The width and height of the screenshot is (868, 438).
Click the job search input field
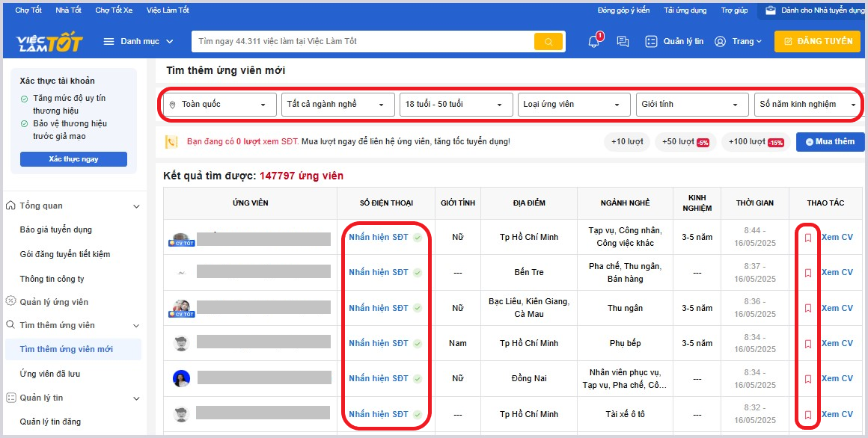coord(363,41)
